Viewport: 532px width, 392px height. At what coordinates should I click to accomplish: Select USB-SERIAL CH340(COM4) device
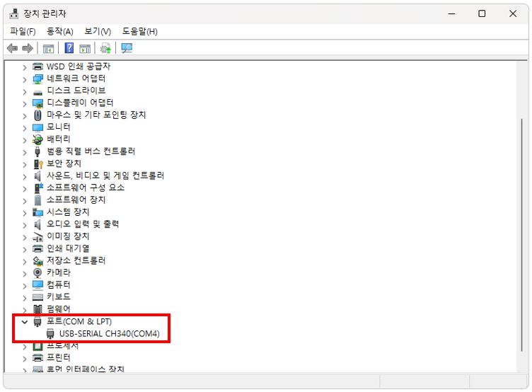pyautogui.click(x=109, y=333)
